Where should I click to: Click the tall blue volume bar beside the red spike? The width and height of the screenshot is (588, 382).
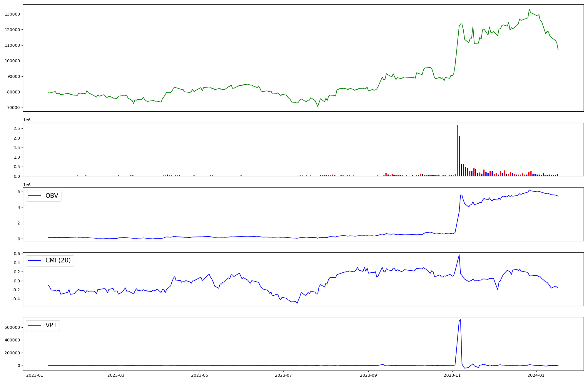460,156
